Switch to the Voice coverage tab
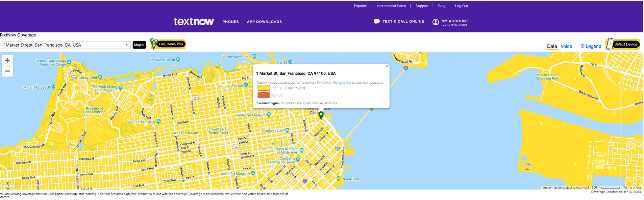Image resolution: width=644 pixels, height=200 pixels. click(566, 47)
